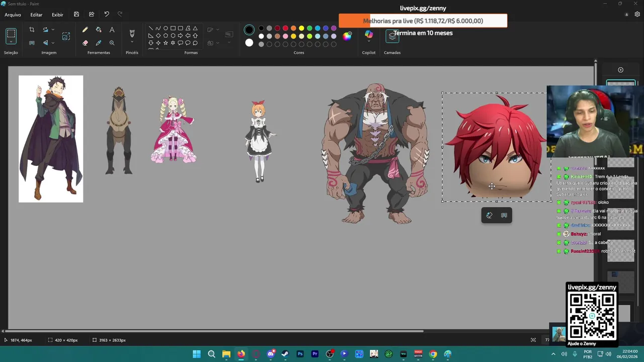Click the fit-to-window icon in status bar

click(x=533, y=340)
